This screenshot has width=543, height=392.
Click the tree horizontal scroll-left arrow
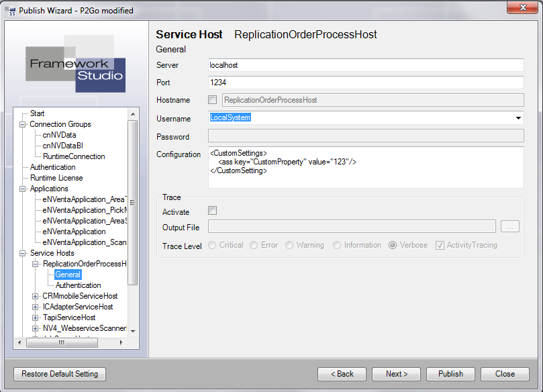(19, 342)
